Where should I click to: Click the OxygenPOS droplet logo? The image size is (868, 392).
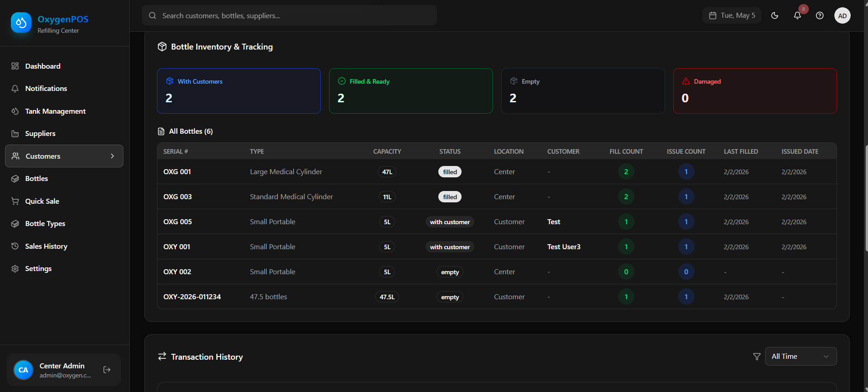coord(21,23)
